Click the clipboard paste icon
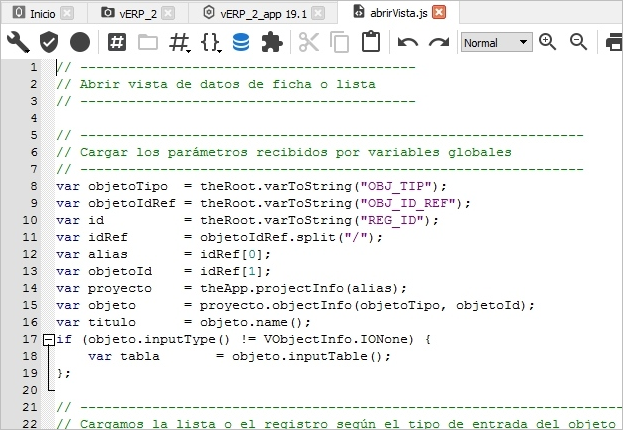Image resolution: width=623 pixels, height=430 pixels. click(371, 42)
